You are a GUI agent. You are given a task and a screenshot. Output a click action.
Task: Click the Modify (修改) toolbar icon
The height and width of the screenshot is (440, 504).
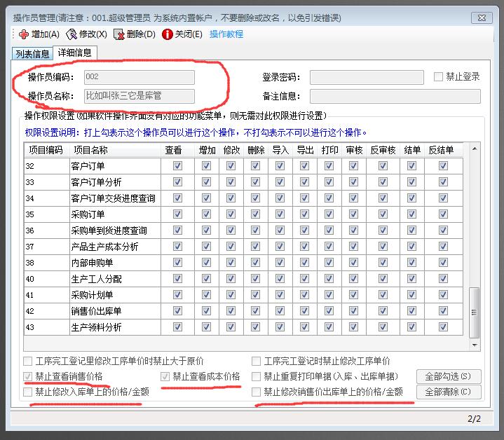click(x=71, y=34)
